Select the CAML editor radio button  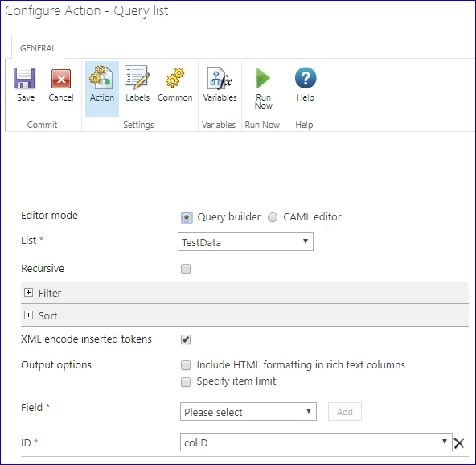tap(273, 217)
